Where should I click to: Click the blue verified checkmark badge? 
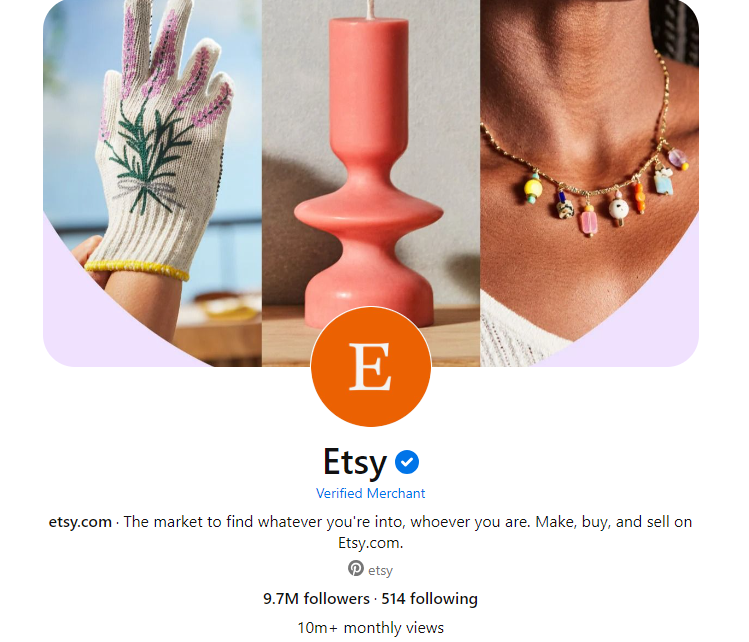pyautogui.click(x=407, y=462)
